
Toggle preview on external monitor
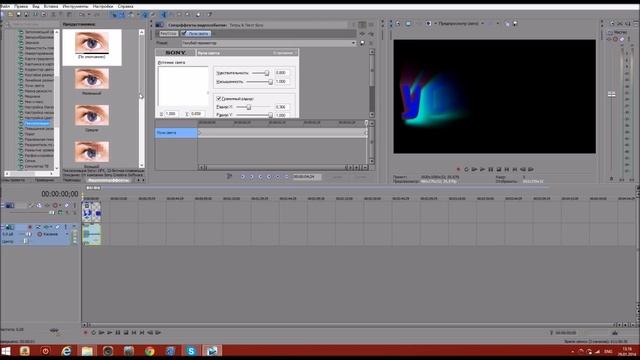(x=408, y=24)
